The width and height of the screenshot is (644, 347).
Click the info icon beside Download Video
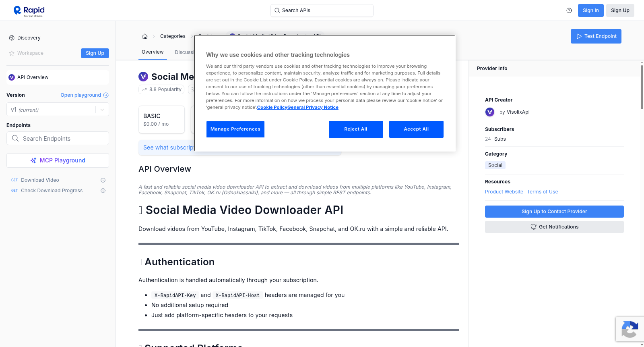point(103,180)
